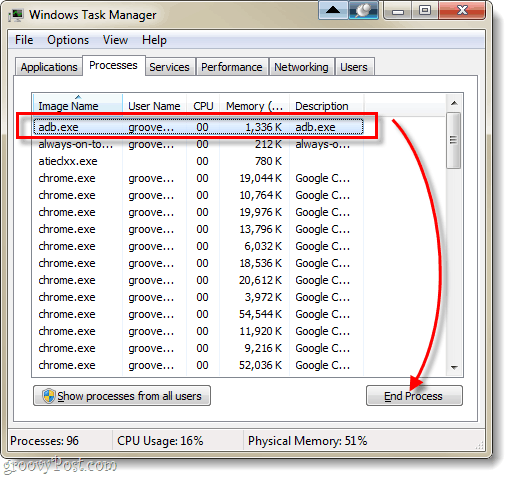Switch to the Performance tab
The width and height of the screenshot is (513, 479).
click(232, 67)
